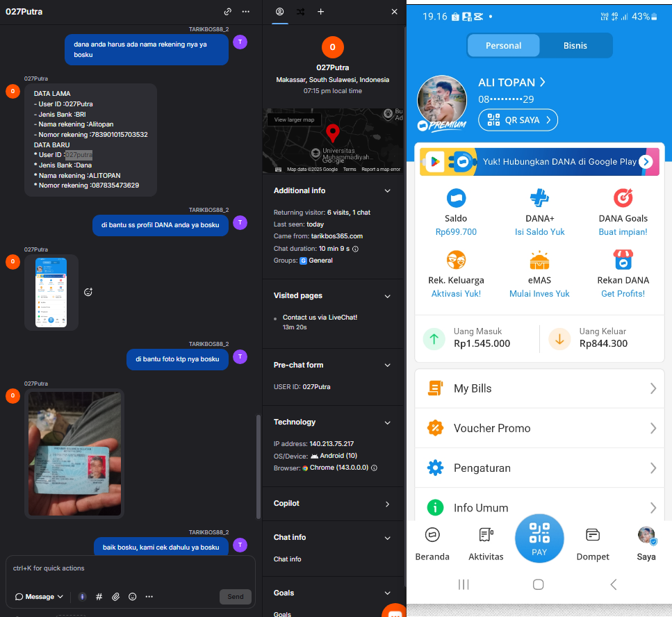Screen dimensions: 672x617
Task: Tap the Saldo wallet icon
Action: [x=456, y=198]
